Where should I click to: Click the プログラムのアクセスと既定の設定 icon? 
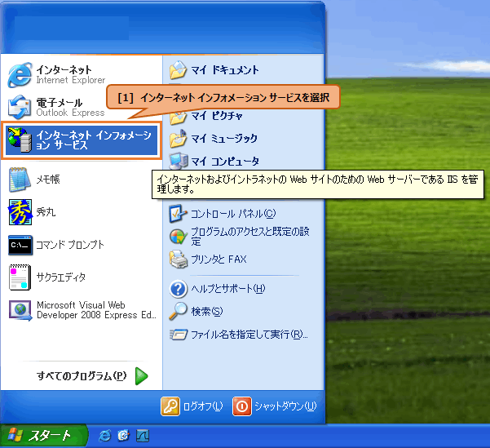coord(178,237)
